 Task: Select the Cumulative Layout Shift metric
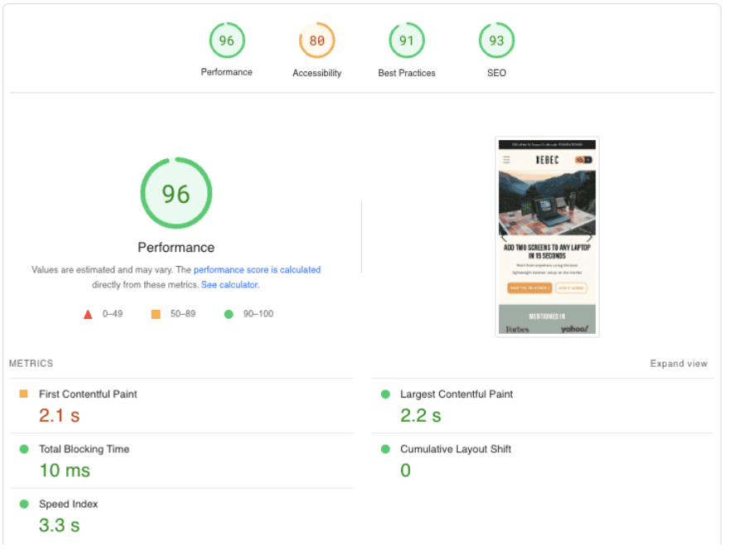455,449
